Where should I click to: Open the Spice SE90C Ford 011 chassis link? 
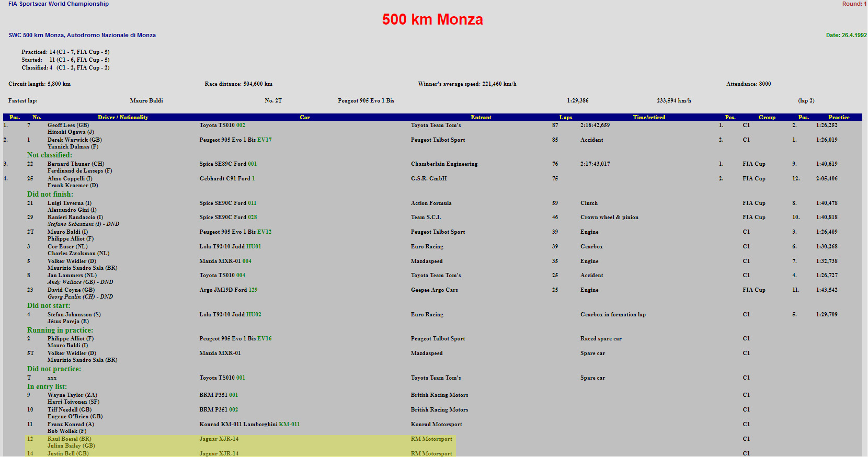[x=252, y=203]
